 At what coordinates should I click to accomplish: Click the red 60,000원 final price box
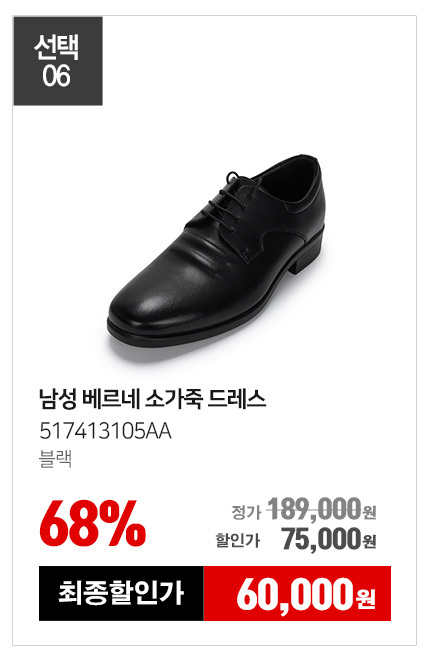297,593
